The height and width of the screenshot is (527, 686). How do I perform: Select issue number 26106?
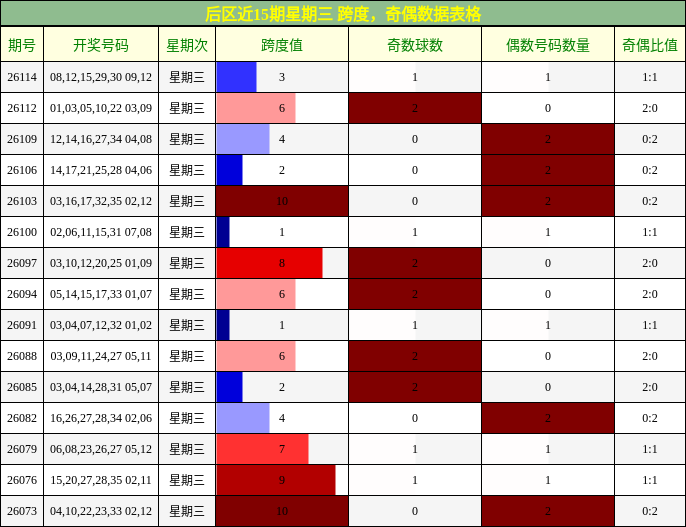coord(22,170)
